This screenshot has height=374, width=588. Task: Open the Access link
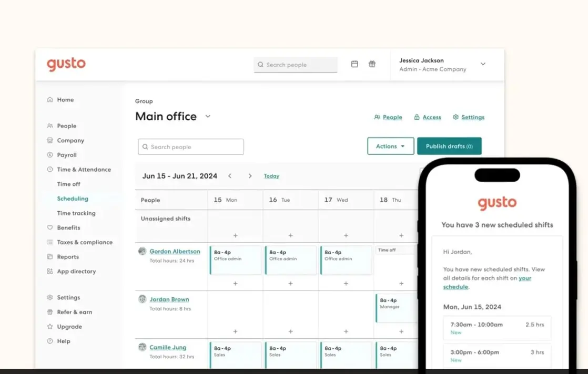431,117
